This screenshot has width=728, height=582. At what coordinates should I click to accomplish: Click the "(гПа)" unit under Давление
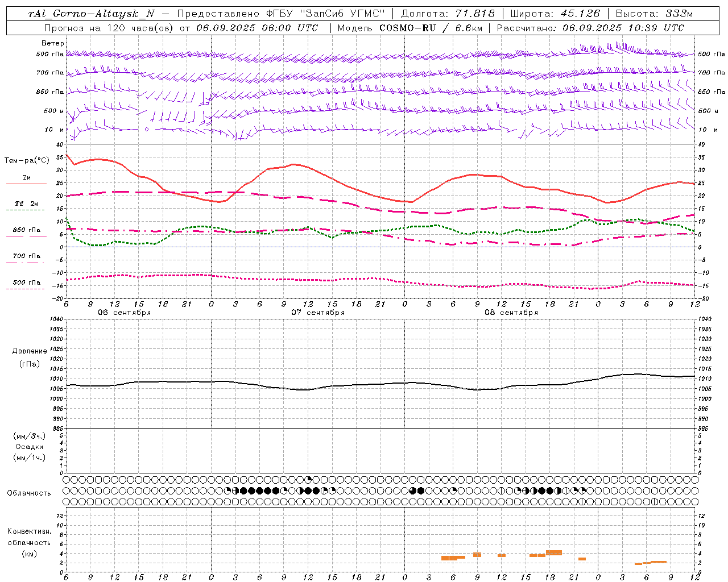pyautogui.click(x=29, y=364)
